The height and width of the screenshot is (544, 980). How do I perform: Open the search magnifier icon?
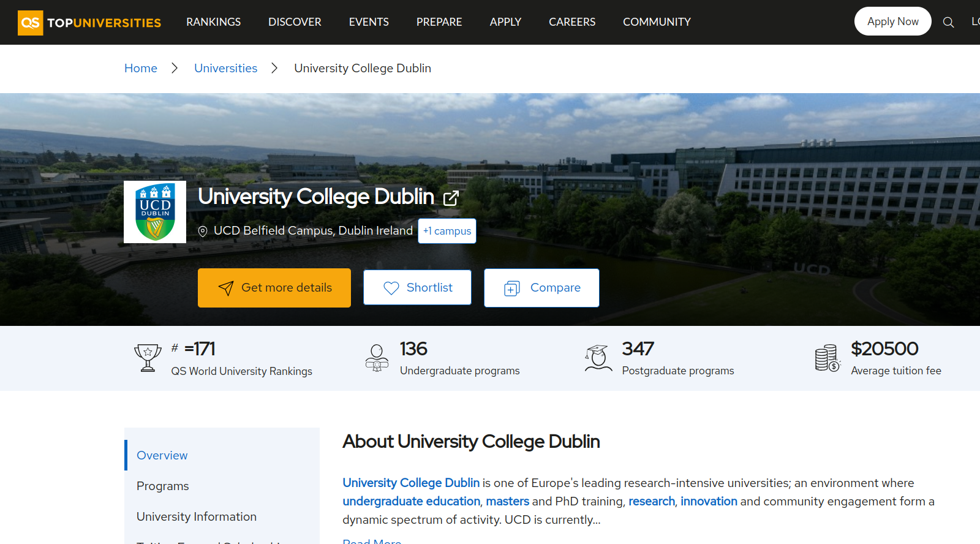[948, 23]
